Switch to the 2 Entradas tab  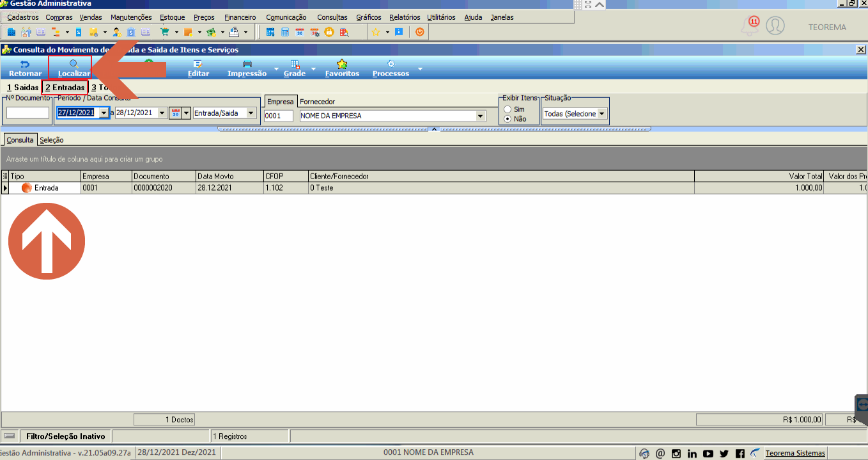(x=65, y=87)
